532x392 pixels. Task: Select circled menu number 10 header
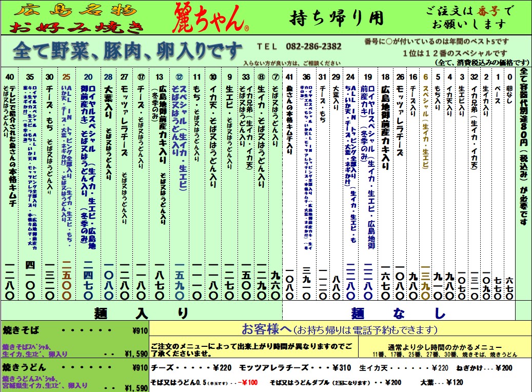(213, 77)
